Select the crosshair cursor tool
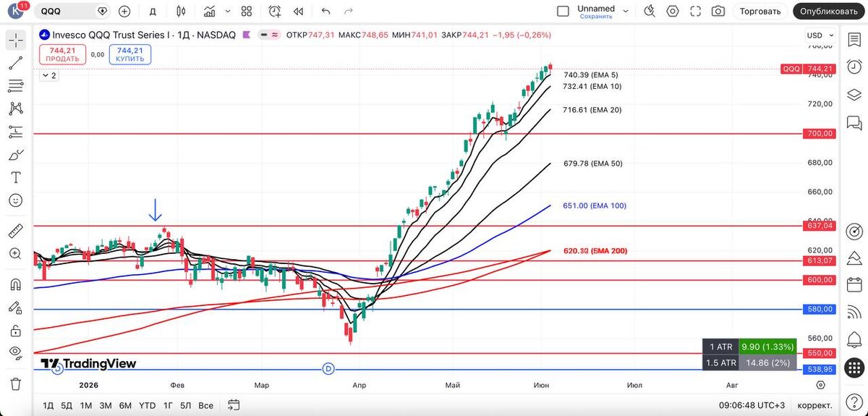The image size is (868, 416). [16, 40]
